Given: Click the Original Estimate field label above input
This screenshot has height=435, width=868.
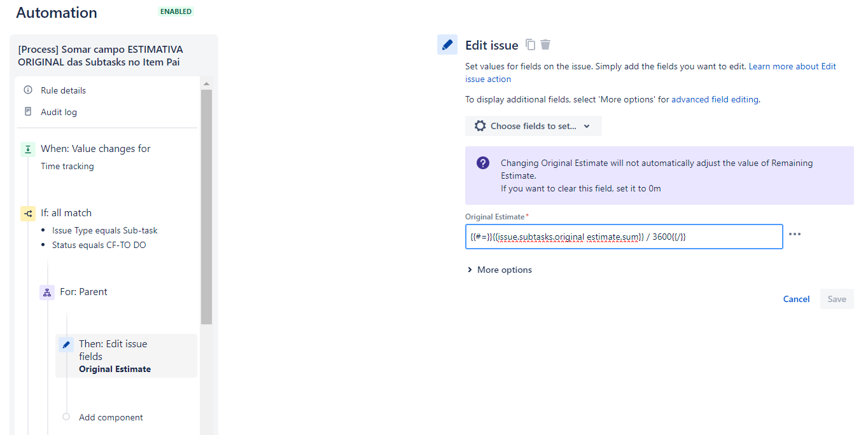Looking at the screenshot, I should 494,217.
